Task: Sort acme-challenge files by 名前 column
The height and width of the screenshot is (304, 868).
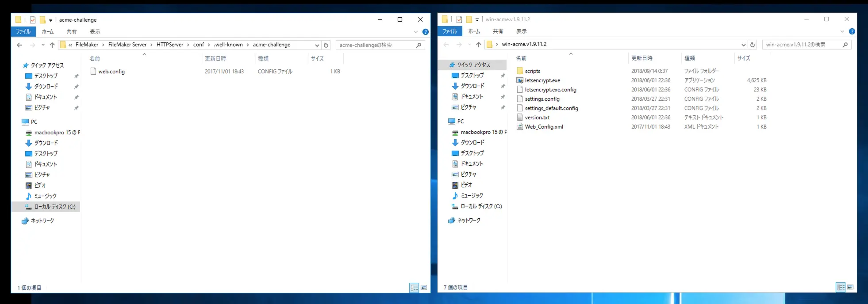Action: tap(144, 58)
